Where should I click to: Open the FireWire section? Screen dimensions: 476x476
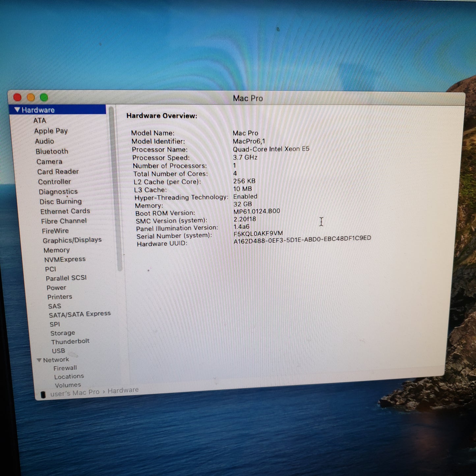coord(55,231)
